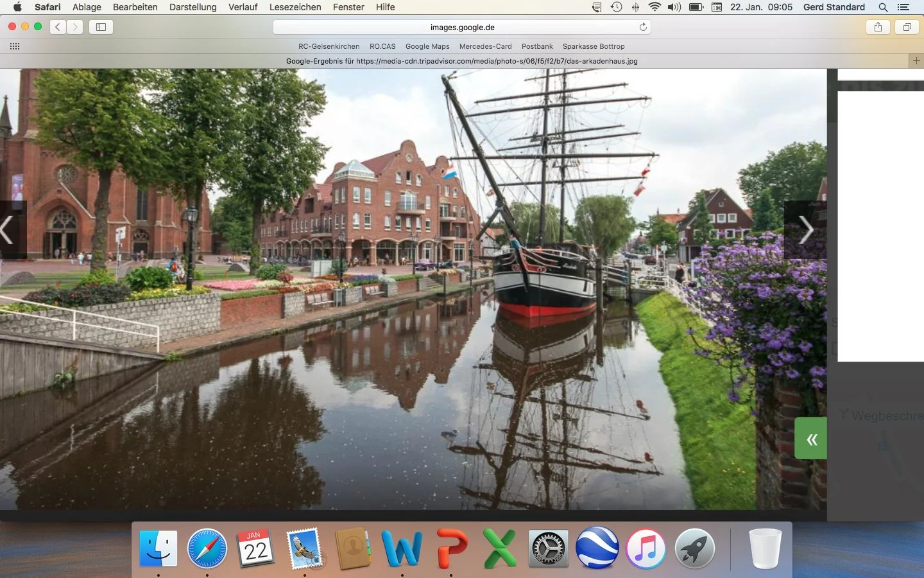Open the Ablage menu
The height and width of the screenshot is (578, 924).
tap(87, 7)
